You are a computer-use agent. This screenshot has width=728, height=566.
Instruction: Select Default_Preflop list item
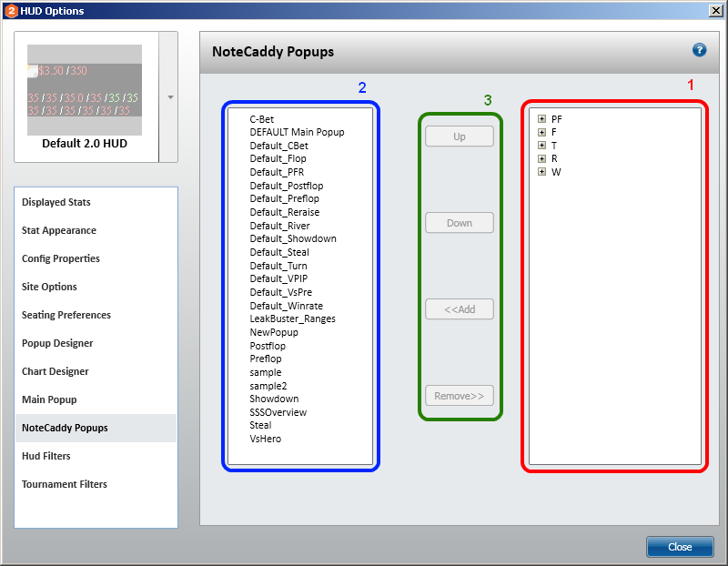click(285, 198)
